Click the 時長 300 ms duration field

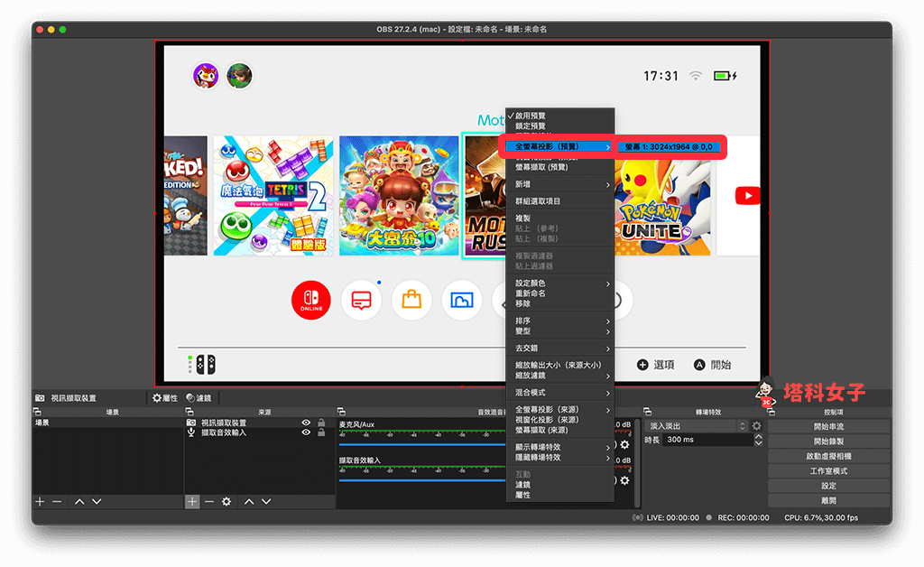click(x=707, y=440)
